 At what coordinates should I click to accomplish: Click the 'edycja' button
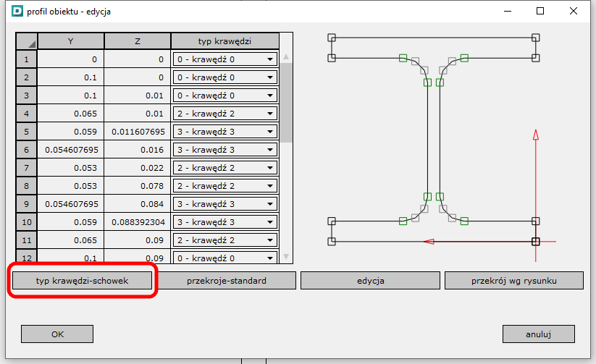coord(369,280)
